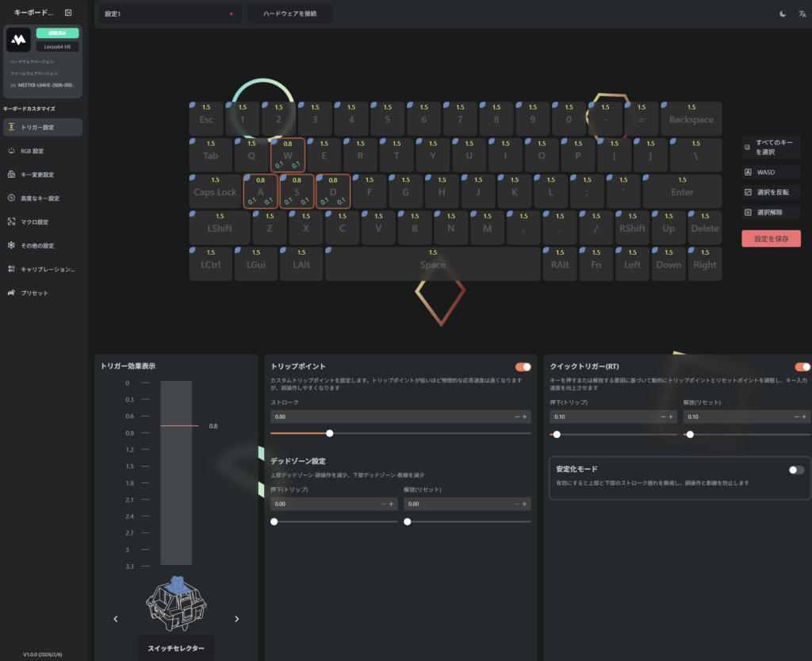Image resolution: width=812 pixels, height=661 pixels.
Task: Click the 設定を保存 button
Action: (x=771, y=239)
